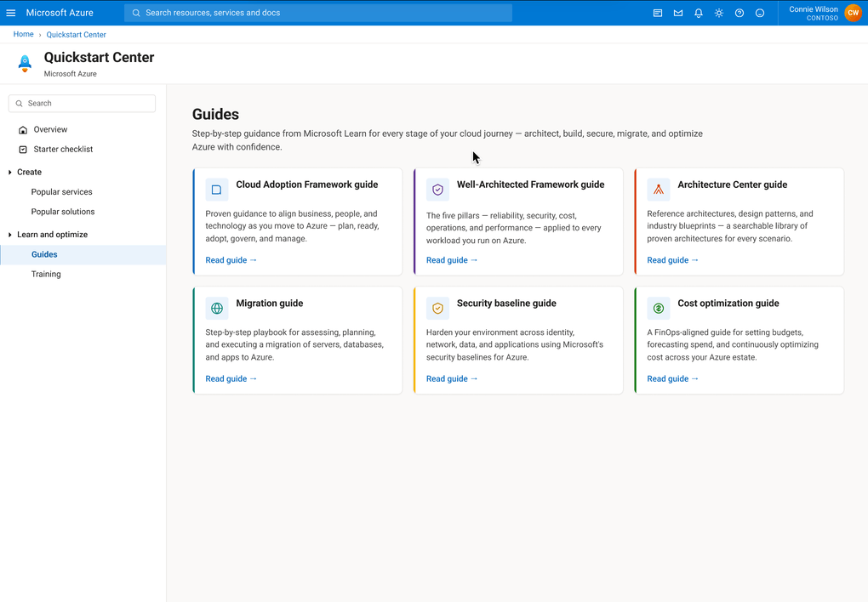
Task: Click the Migration guide title
Action: pyautogui.click(x=269, y=304)
